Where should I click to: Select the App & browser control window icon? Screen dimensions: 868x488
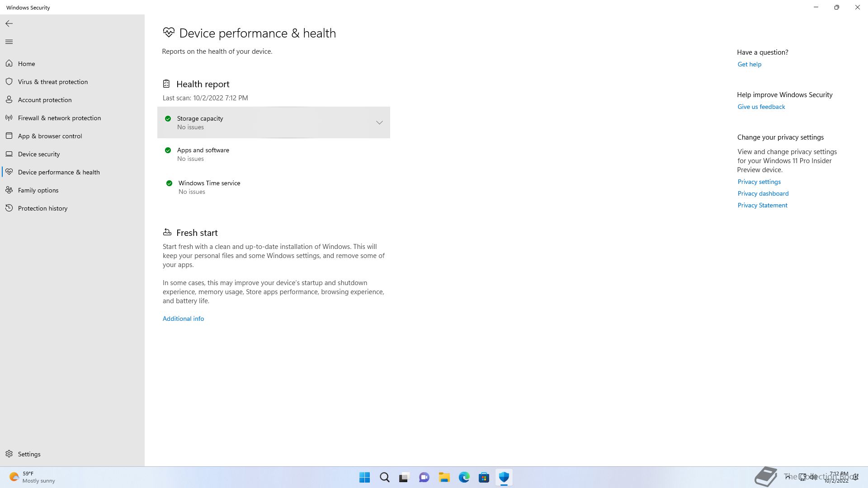click(x=9, y=136)
